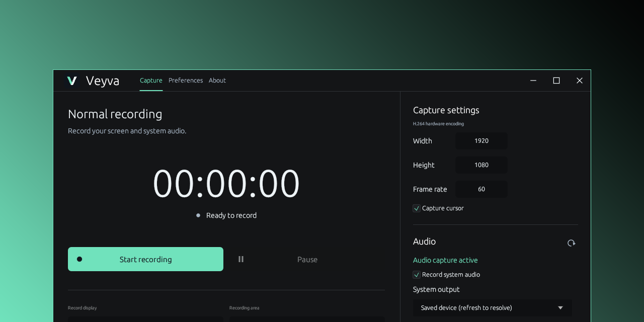The image size is (644, 322).
Task: Click the 'Normal recording' heading
Action: (x=115, y=114)
